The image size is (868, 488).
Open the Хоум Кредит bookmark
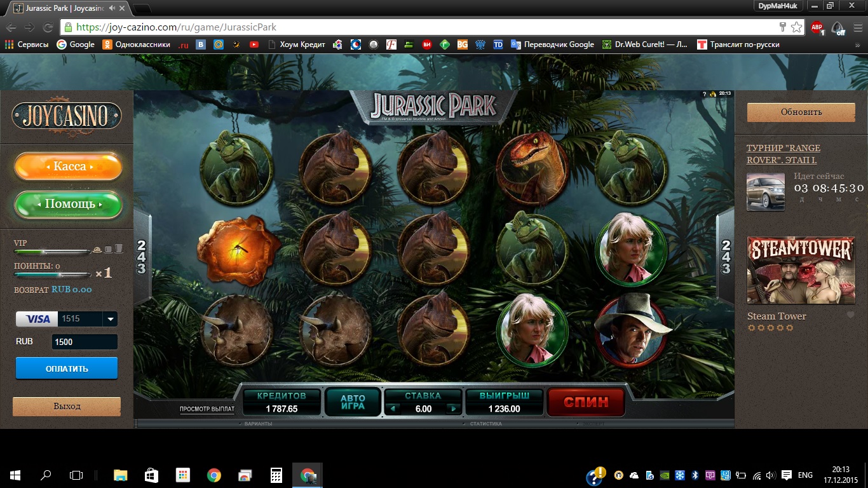[297, 44]
